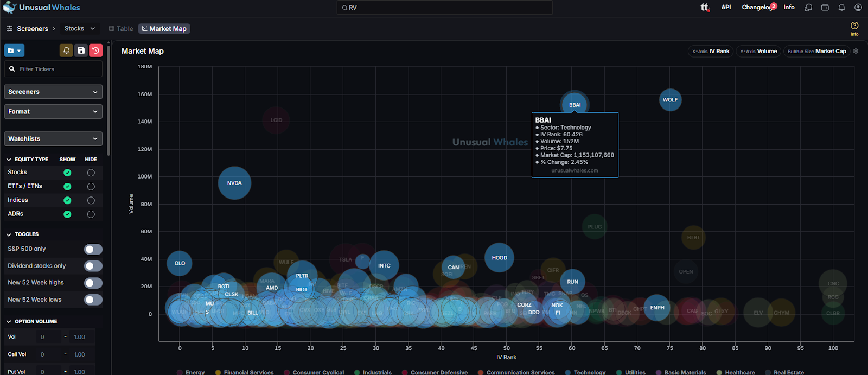Collapse the Toggles section
The height and width of the screenshot is (375, 868).
tap(9, 234)
